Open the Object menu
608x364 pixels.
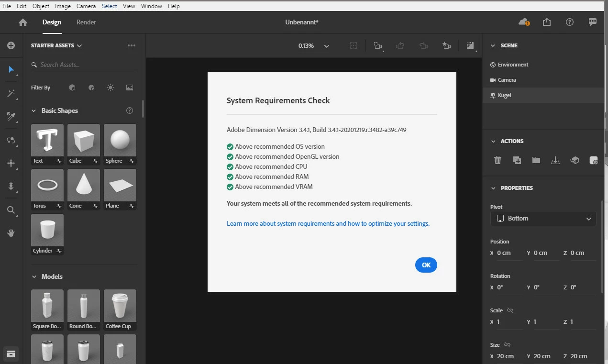41,6
